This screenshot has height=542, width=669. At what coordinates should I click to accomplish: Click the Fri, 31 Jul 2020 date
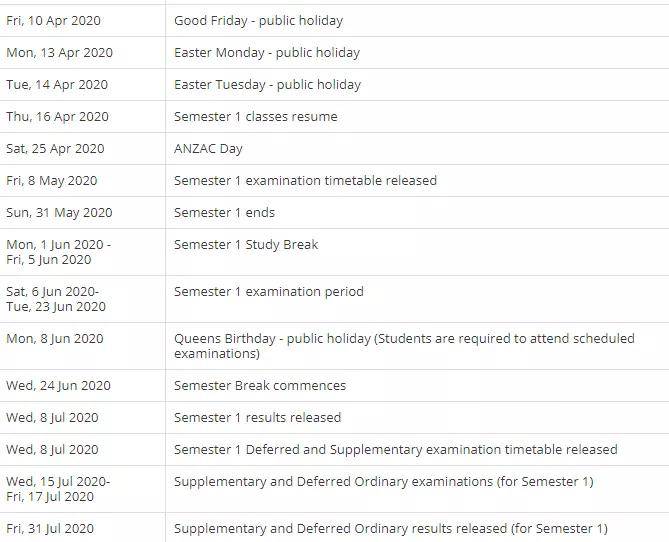pos(49,529)
